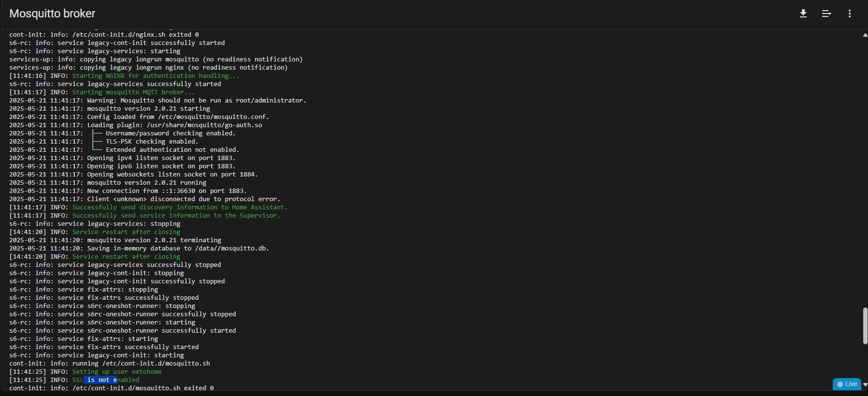868x396 pixels.
Task: Select the 'Mosquitto broker' title text
Action: (x=52, y=14)
